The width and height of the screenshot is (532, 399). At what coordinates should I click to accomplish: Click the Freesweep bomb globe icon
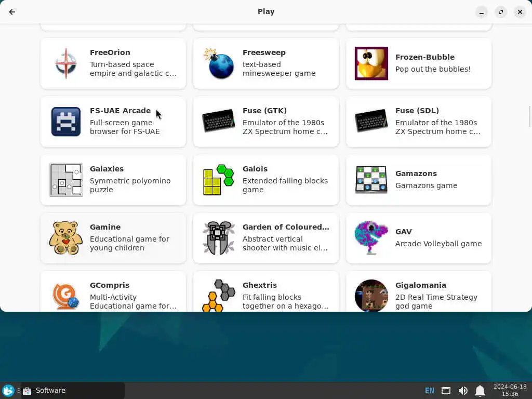pos(219,63)
